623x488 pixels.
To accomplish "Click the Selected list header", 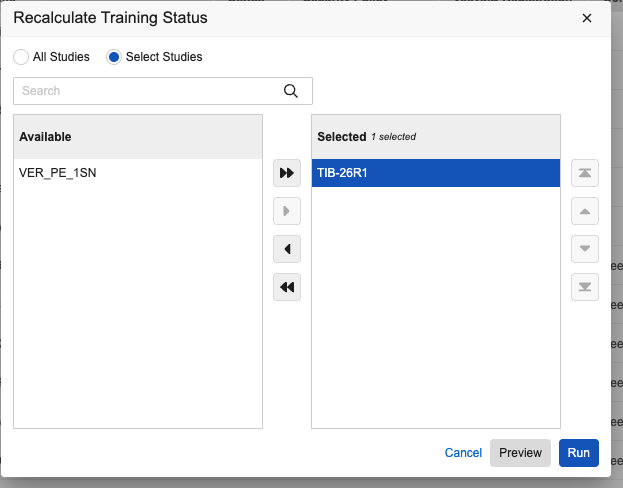I will [435, 136].
